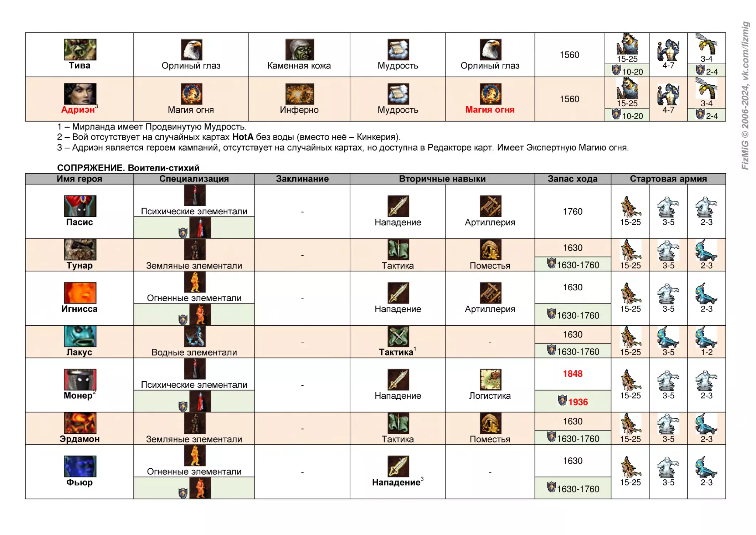Viewport: 756px width, 535px height.
Task: Click 2-4 army count in Тива row
Action: coord(712,72)
